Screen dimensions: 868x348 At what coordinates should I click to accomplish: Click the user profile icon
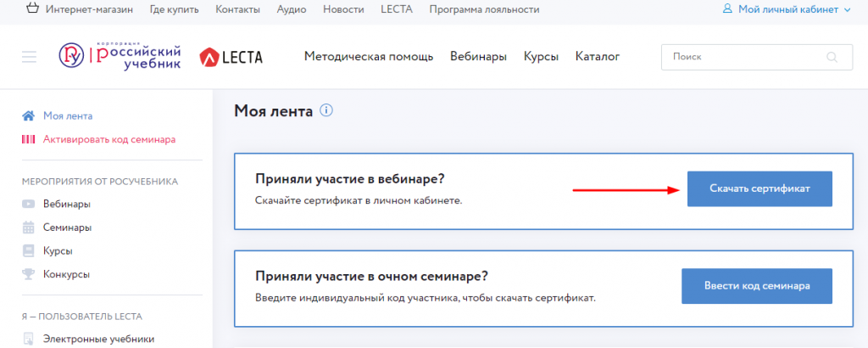pyautogui.click(x=727, y=9)
